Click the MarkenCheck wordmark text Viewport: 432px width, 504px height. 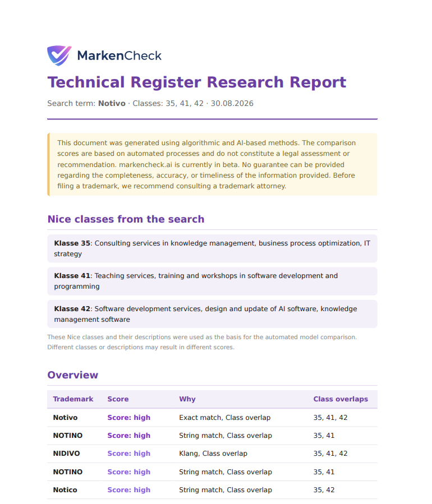pyautogui.click(x=120, y=56)
